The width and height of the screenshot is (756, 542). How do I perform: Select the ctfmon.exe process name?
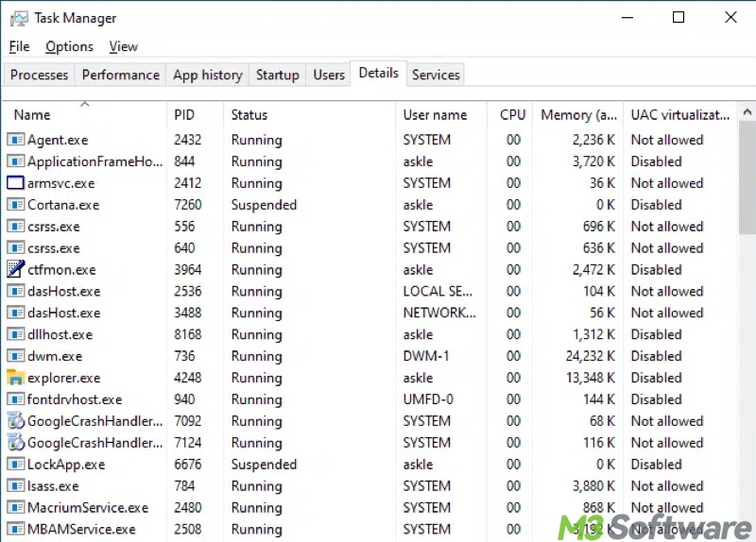[x=61, y=270]
